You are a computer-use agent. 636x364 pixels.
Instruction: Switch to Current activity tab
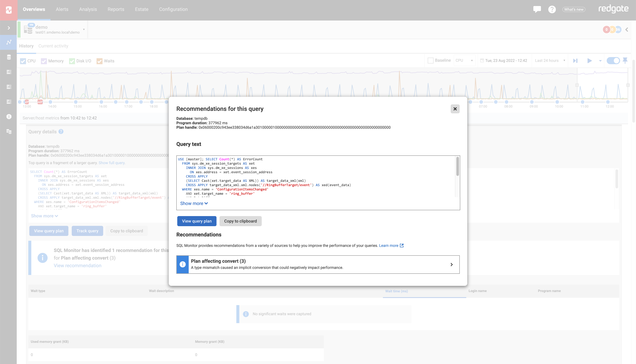(x=53, y=46)
